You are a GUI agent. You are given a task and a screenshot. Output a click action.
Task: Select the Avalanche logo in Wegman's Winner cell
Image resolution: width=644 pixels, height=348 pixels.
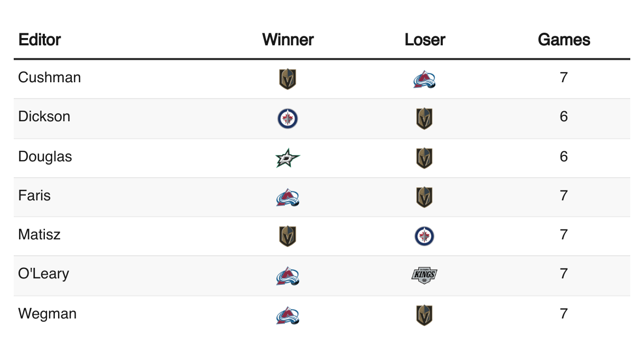click(x=288, y=316)
